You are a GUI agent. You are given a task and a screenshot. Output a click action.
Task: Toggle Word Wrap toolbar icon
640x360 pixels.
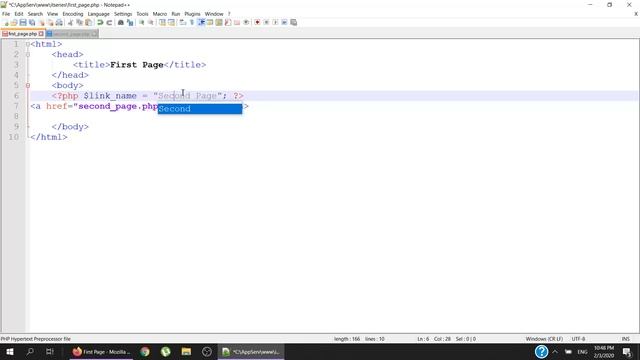point(182,22)
